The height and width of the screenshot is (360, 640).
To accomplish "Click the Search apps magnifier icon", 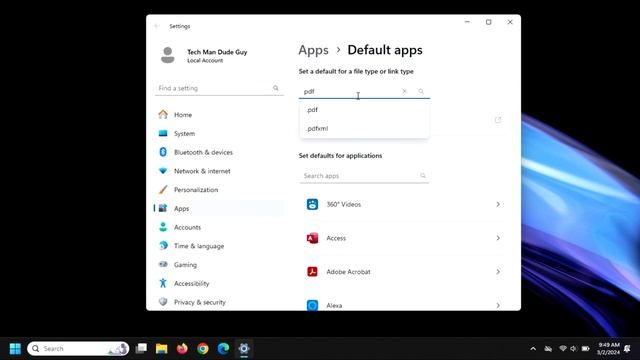I will pos(423,176).
